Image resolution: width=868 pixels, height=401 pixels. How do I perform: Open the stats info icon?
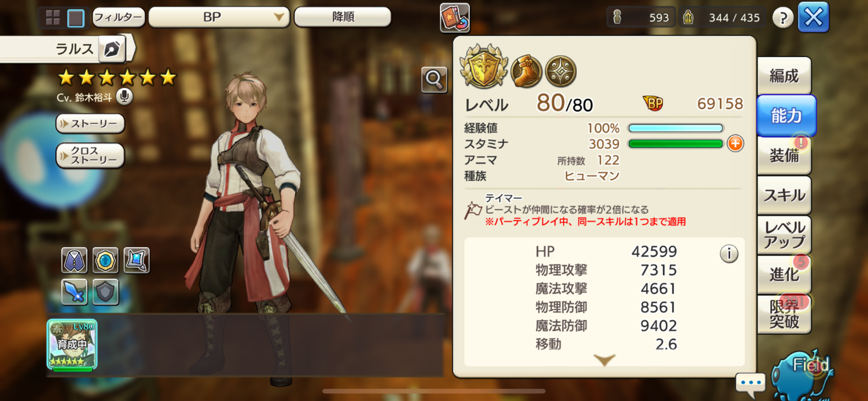(729, 253)
